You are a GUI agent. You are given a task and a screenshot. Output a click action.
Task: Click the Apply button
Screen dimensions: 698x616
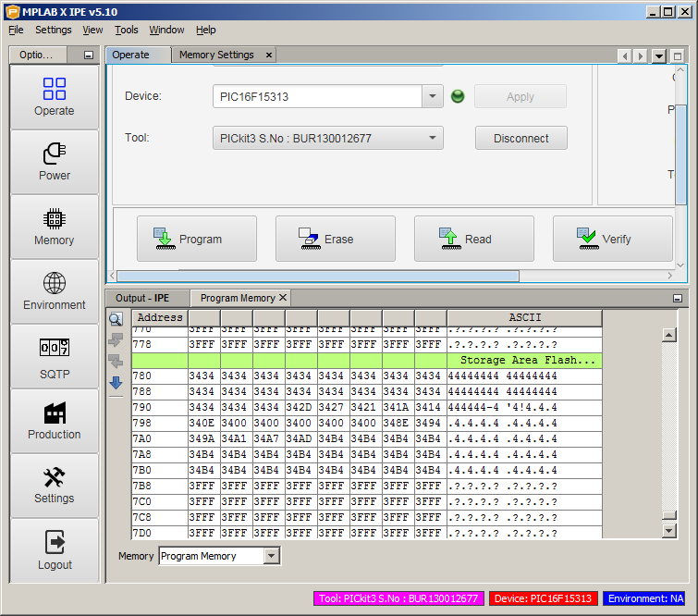click(520, 96)
